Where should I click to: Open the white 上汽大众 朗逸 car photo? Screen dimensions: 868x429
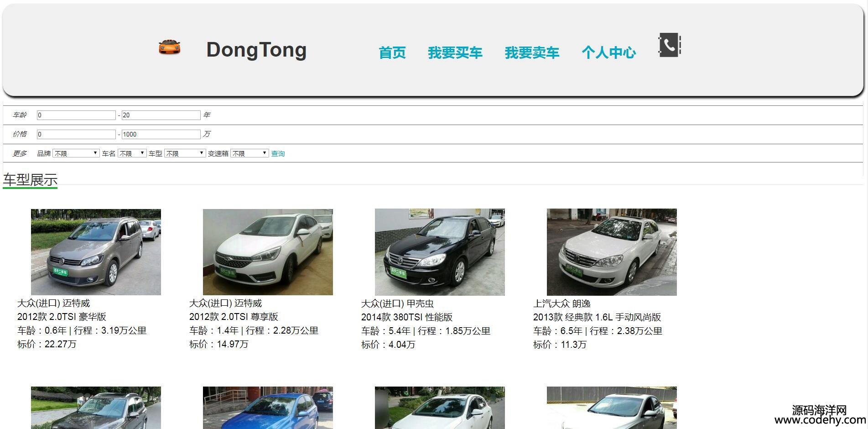point(612,252)
